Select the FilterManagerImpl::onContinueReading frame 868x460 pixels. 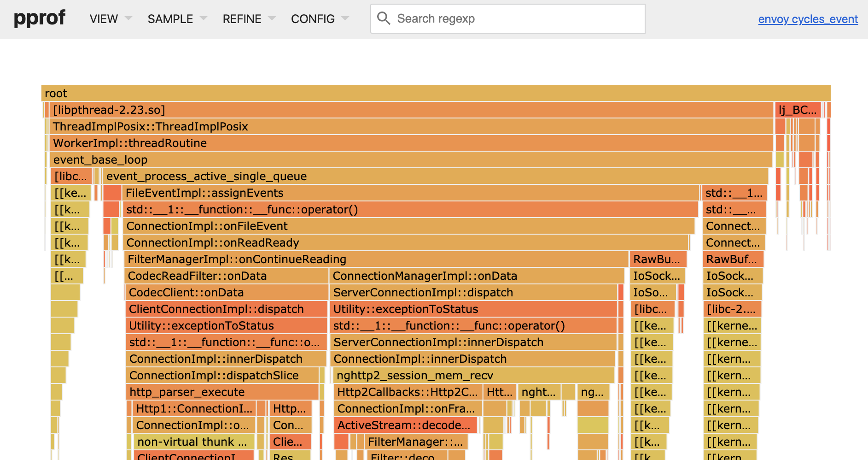376,259
